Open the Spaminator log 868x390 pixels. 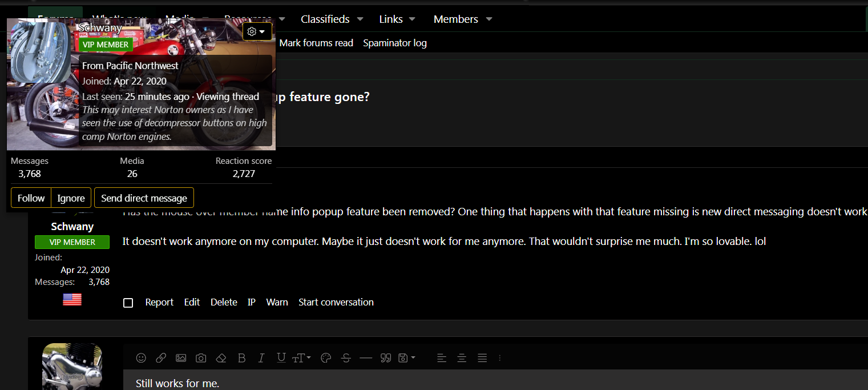(395, 43)
